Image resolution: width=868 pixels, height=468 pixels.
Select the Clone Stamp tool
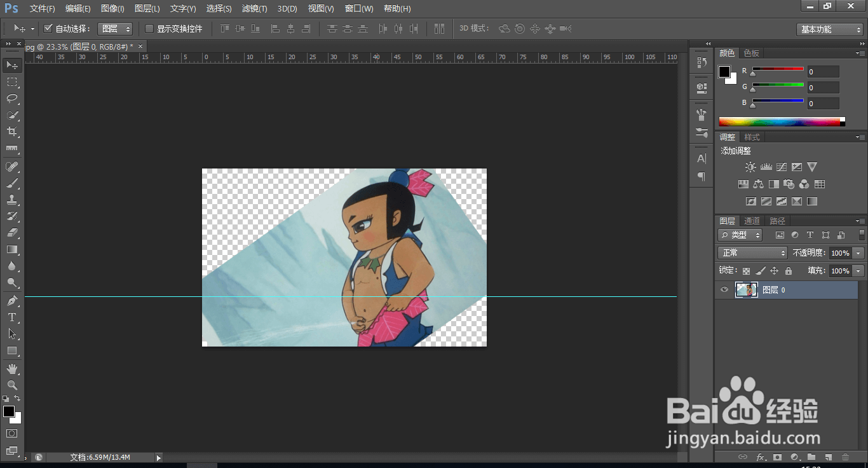click(12, 200)
